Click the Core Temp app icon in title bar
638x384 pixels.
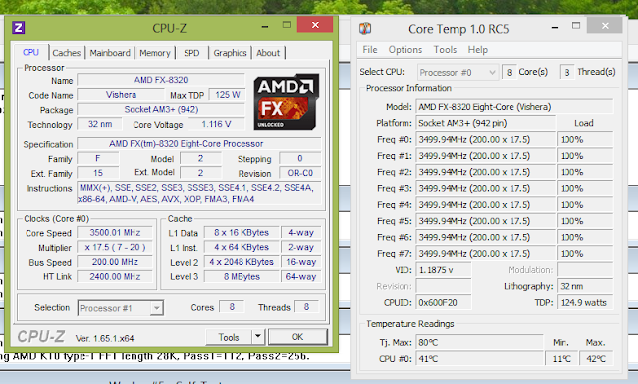tap(365, 28)
